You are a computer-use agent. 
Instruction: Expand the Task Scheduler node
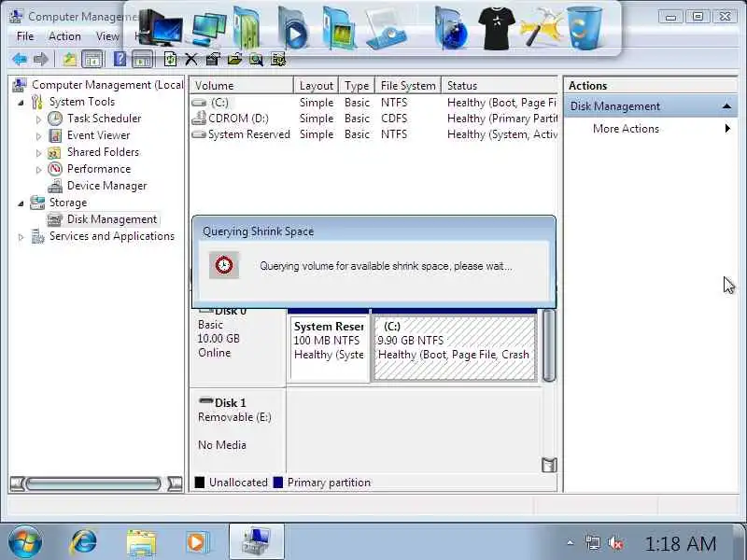[38, 119]
